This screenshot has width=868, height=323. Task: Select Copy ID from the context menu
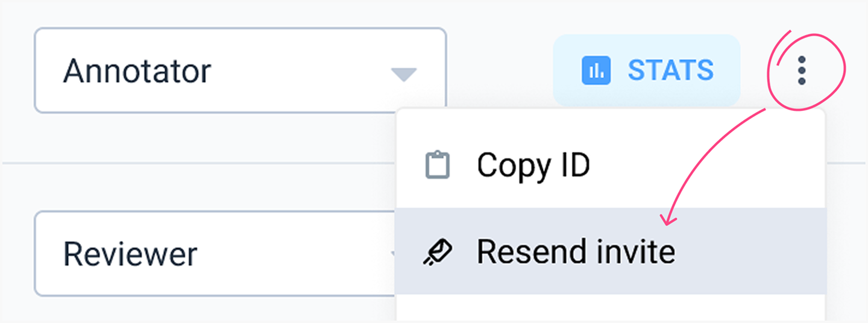pos(533,165)
